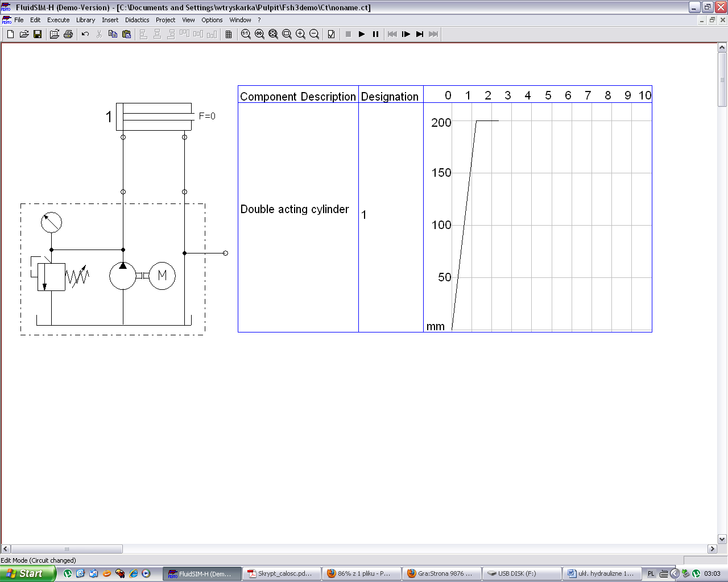Toggle the grid display icon
Screen dimensions: 728x582
pyautogui.click(x=229, y=34)
